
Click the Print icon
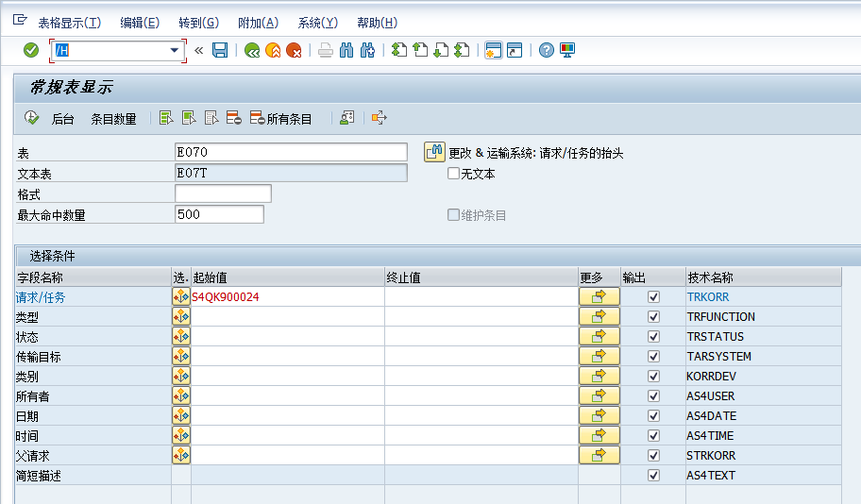(326, 51)
